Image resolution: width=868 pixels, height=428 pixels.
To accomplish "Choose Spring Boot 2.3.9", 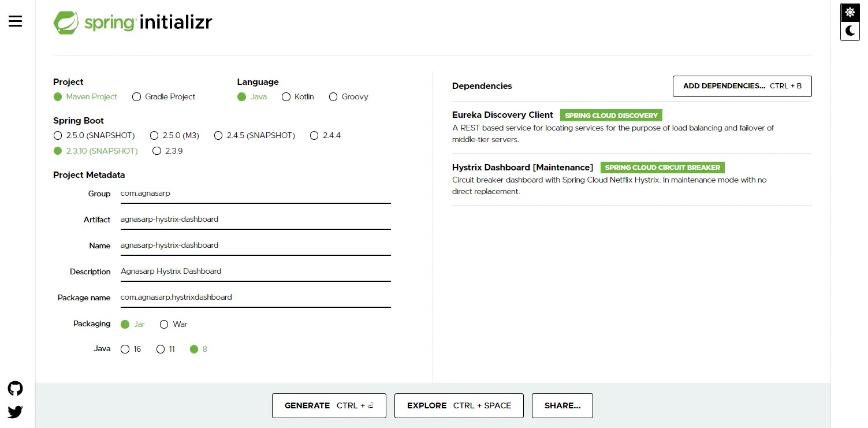I will click(167, 151).
